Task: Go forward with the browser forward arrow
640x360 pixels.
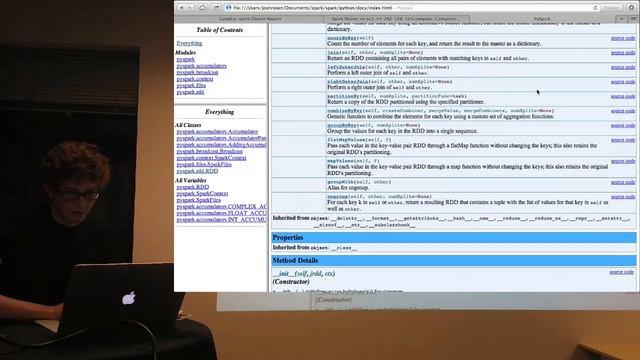Action: 189,8
